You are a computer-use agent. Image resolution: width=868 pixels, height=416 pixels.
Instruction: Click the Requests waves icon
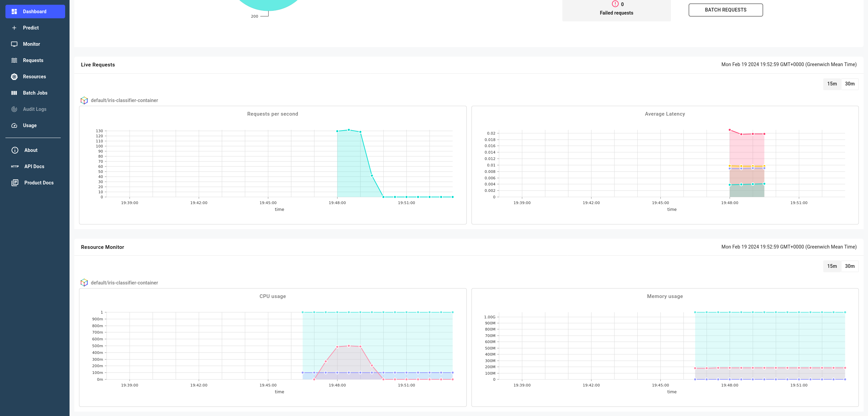(14, 60)
